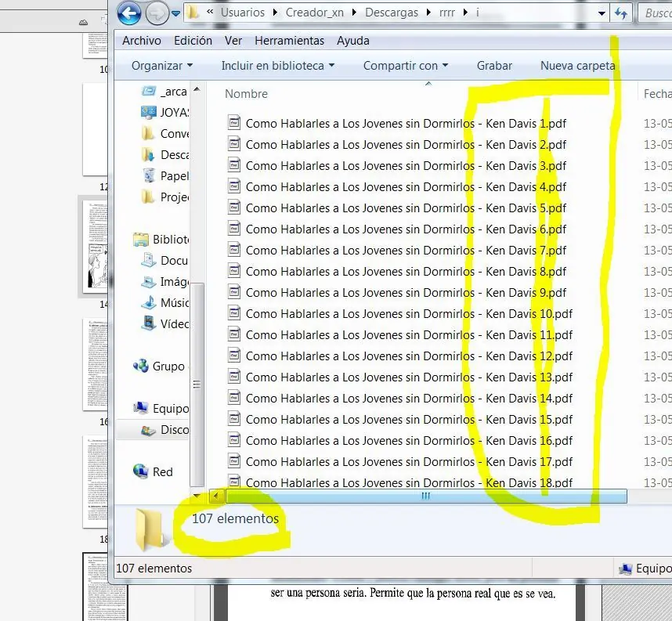Viewport: 672px width, 621px height.
Task: Open Documentos library in sidebar
Action: click(165, 261)
